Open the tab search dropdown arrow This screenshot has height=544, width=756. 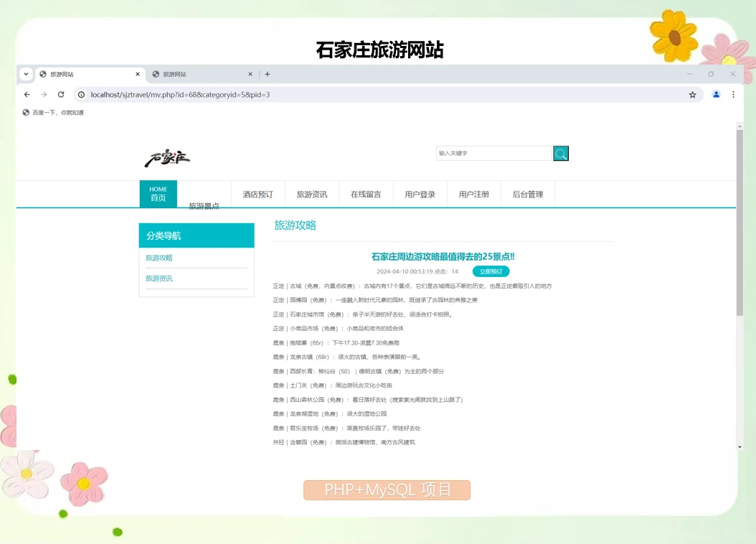click(26, 74)
